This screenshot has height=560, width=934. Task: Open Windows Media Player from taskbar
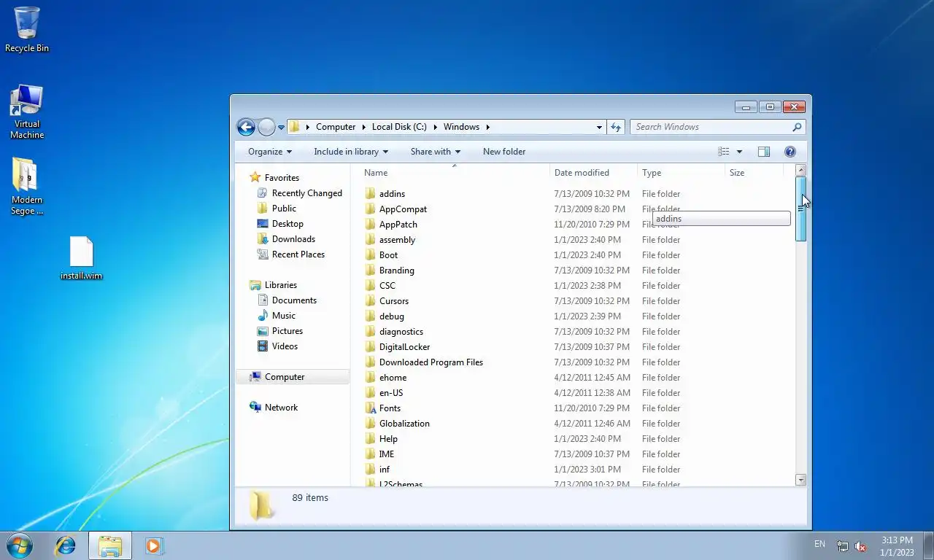(x=154, y=545)
